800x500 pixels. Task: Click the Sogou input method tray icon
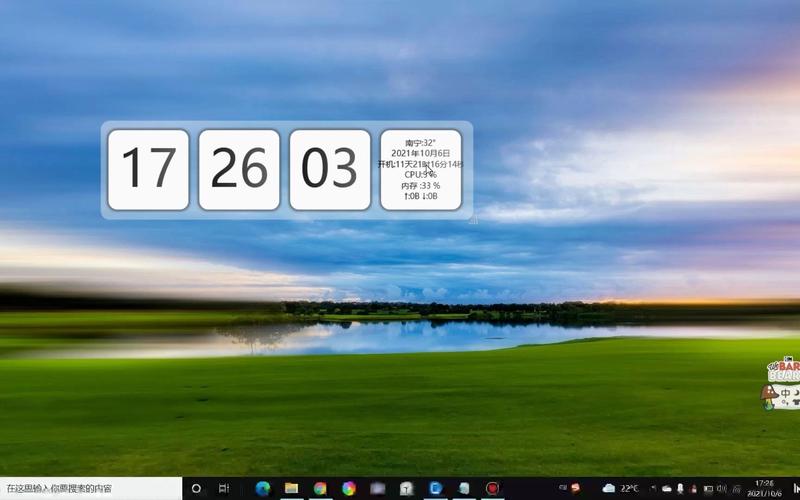(575, 488)
